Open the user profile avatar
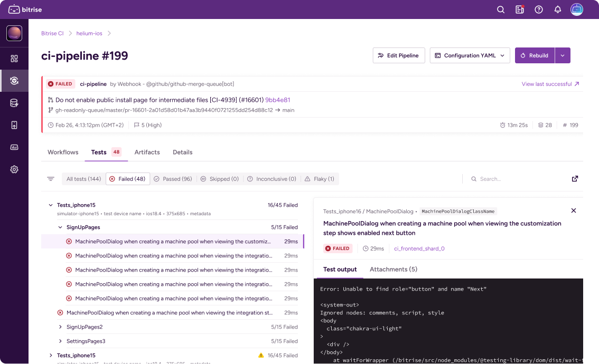The width and height of the screenshot is (599, 364). (x=577, y=9)
